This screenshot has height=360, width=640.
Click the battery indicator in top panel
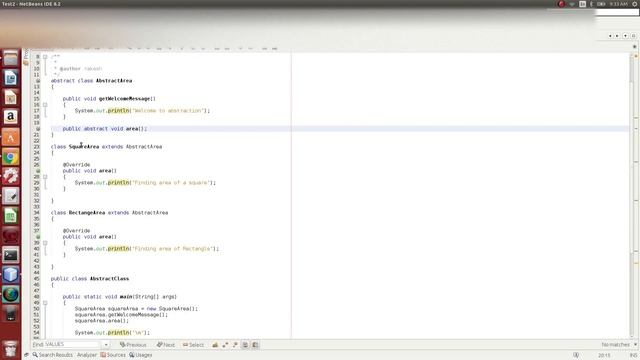601,4
